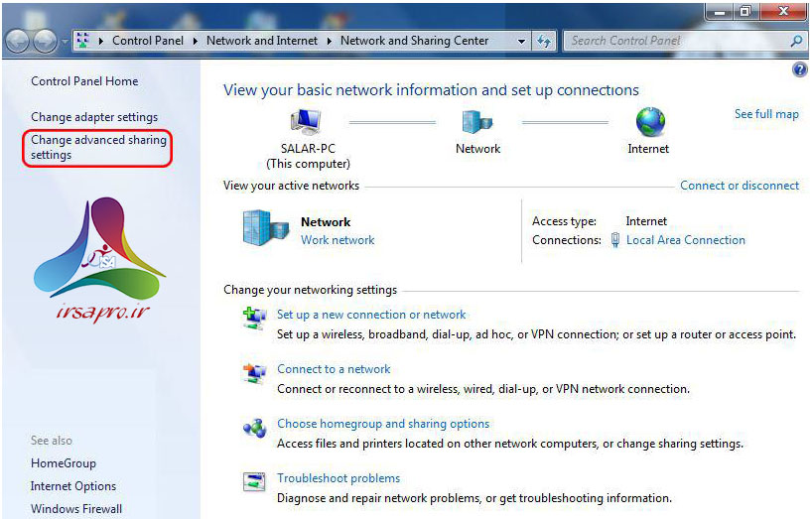This screenshot has width=812, height=519.
Task: Click the homegroup spheres icon
Action: (254, 428)
